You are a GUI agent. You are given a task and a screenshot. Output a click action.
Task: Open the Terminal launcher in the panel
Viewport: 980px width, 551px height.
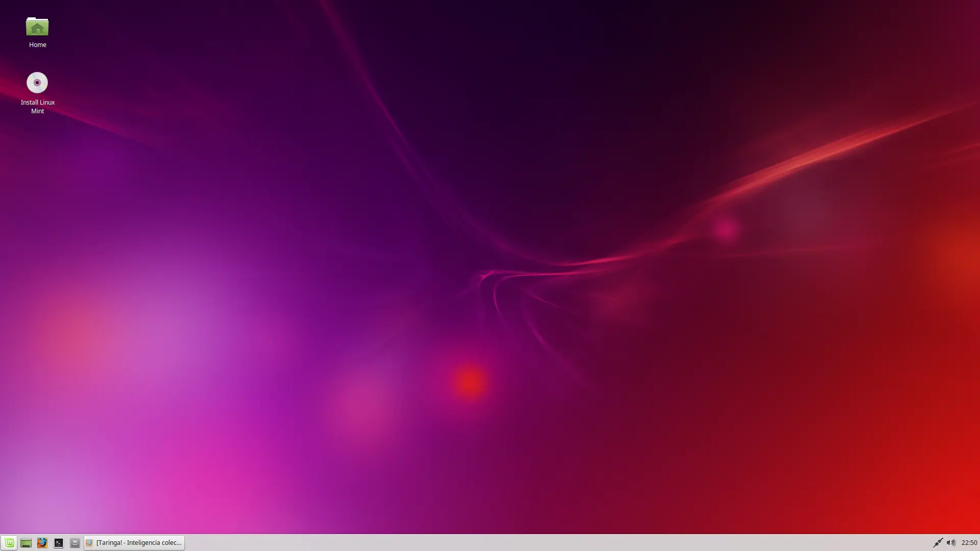(x=59, y=543)
